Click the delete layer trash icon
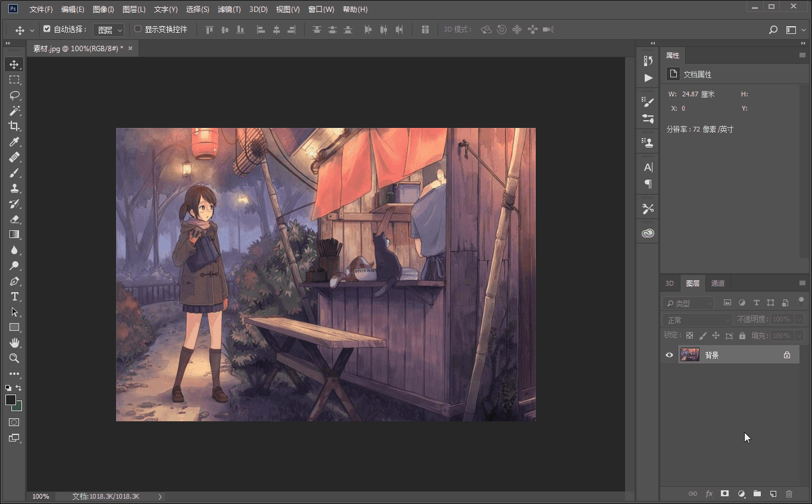This screenshot has height=504, width=812. pyautogui.click(x=789, y=494)
